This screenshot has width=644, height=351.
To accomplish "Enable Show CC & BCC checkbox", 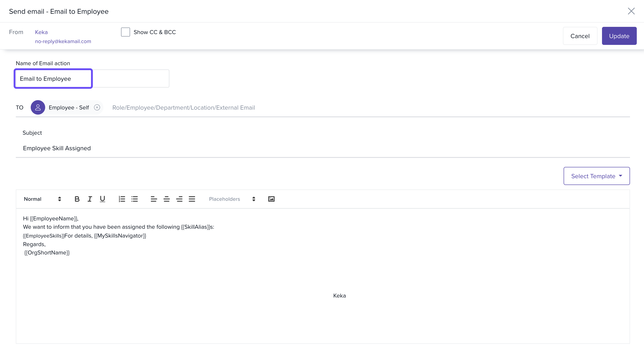I will click(126, 32).
